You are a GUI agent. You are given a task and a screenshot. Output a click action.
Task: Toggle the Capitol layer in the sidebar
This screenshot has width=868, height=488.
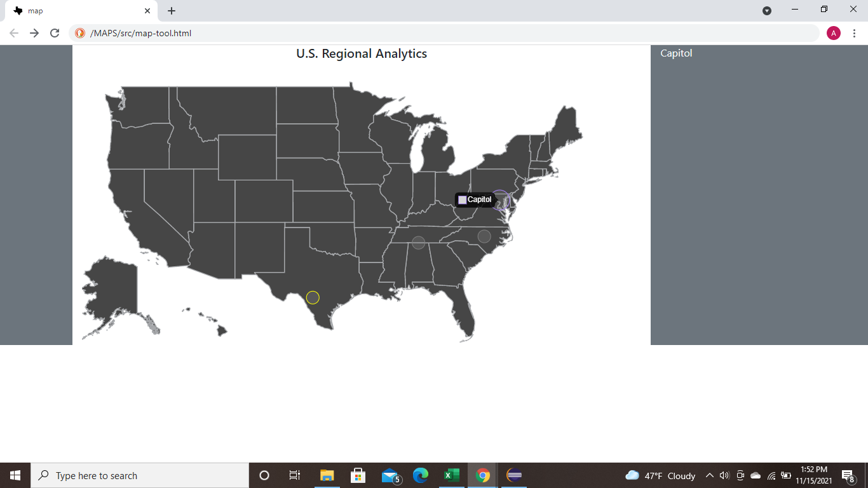point(676,53)
